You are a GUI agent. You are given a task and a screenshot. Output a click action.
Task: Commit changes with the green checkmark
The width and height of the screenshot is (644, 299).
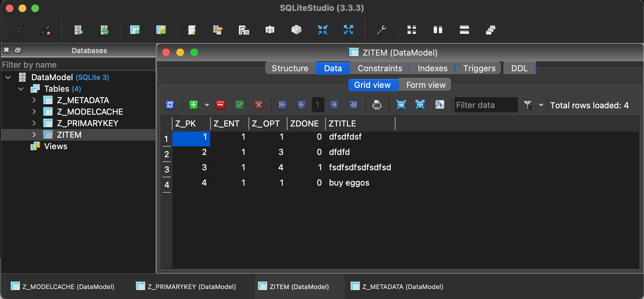pyautogui.click(x=240, y=105)
